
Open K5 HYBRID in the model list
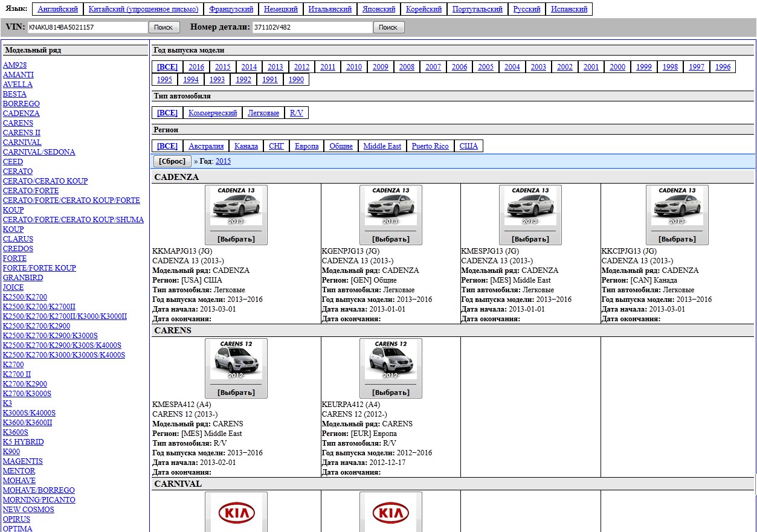pos(23,442)
